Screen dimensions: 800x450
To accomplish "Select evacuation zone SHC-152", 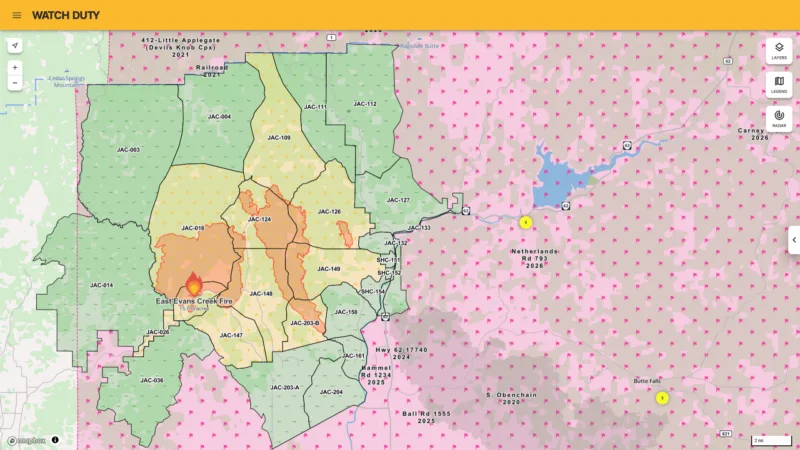I will pyautogui.click(x=389, y=273).
